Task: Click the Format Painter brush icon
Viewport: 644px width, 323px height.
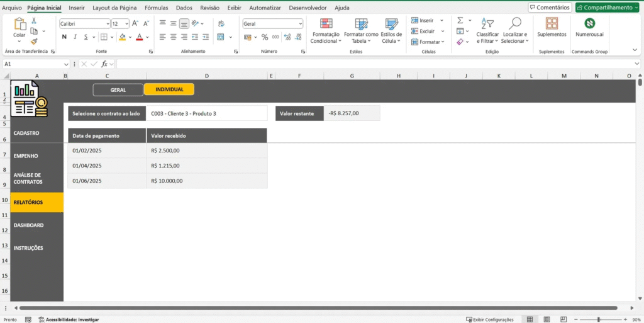Action: pyautogui.click(x=34, y=42)
